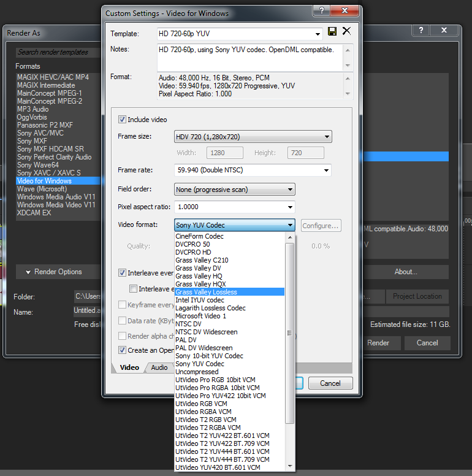Click the help question mark in Custom Settings
This screenshot has height=476, width=472.
(x=321, y=12)
